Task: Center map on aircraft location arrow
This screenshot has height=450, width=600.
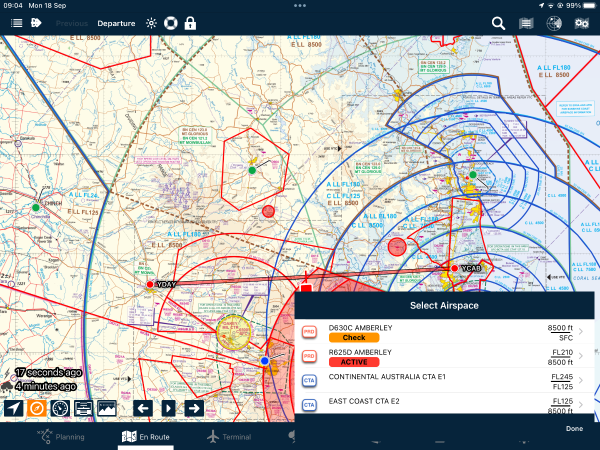Action: point(14,408)
